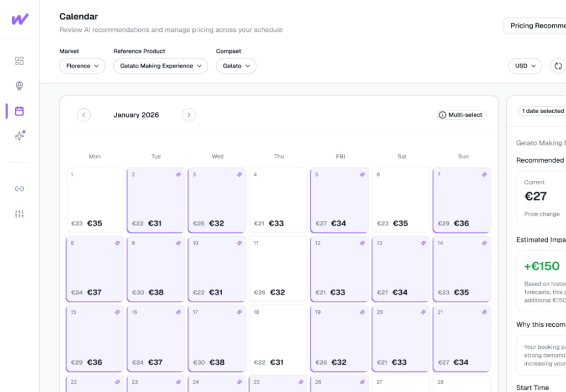Open the lightbulb insights icon in sidebar
This screenshot has width=566, height=392.
[x=19, y=86]
